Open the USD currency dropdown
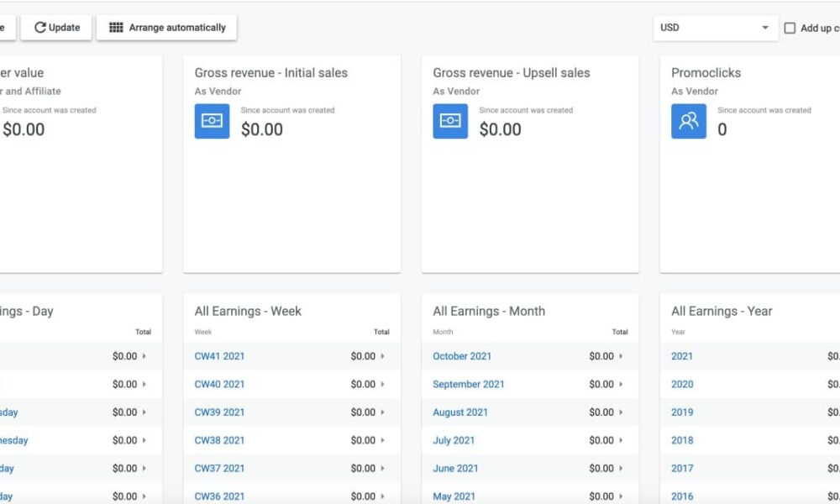This screenshot has width=840, height=504. (715, 28)
